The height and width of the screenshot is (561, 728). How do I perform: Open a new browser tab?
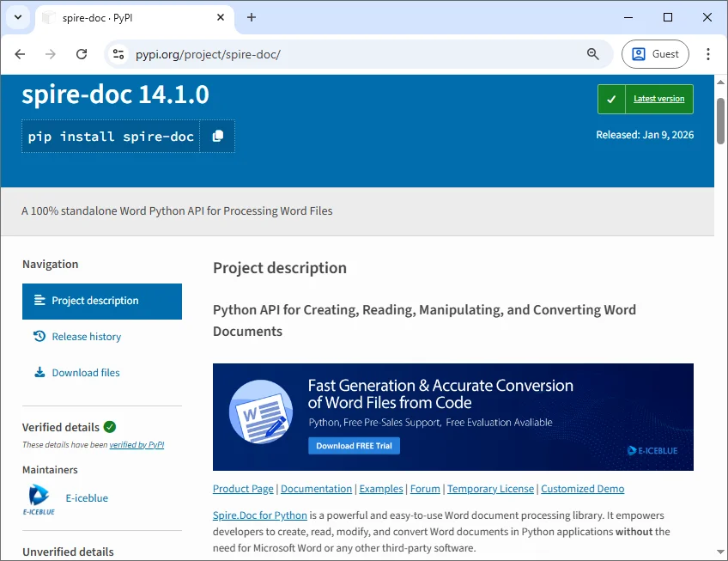point(249,17)
